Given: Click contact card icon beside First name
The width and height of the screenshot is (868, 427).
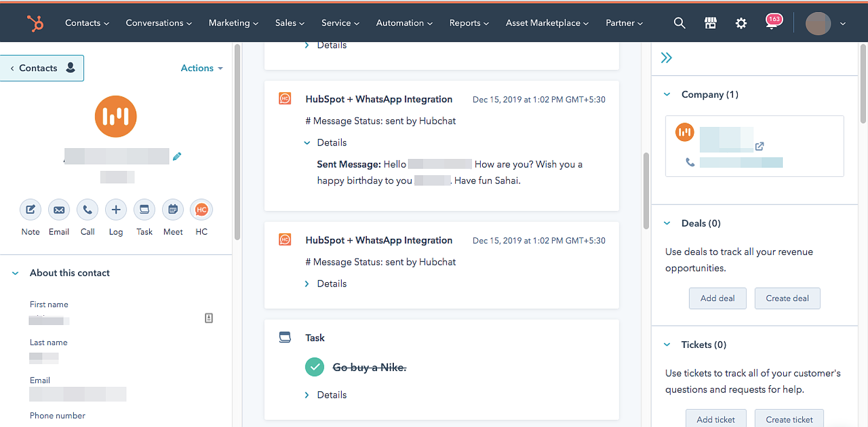Looking at the screenshot, I should coord(209,318).
